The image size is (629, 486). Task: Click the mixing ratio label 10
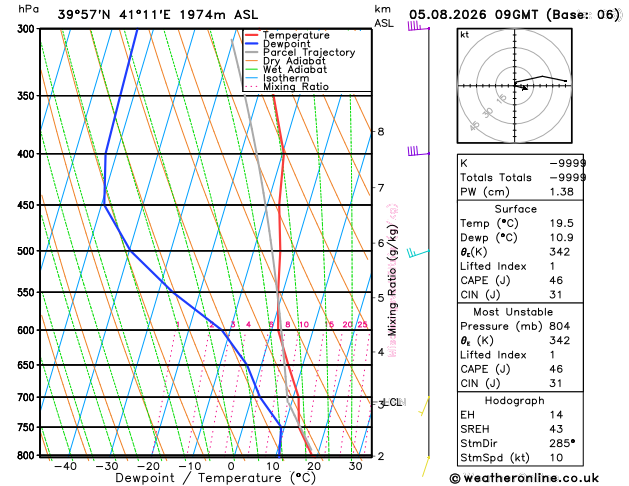pos(304,325)
